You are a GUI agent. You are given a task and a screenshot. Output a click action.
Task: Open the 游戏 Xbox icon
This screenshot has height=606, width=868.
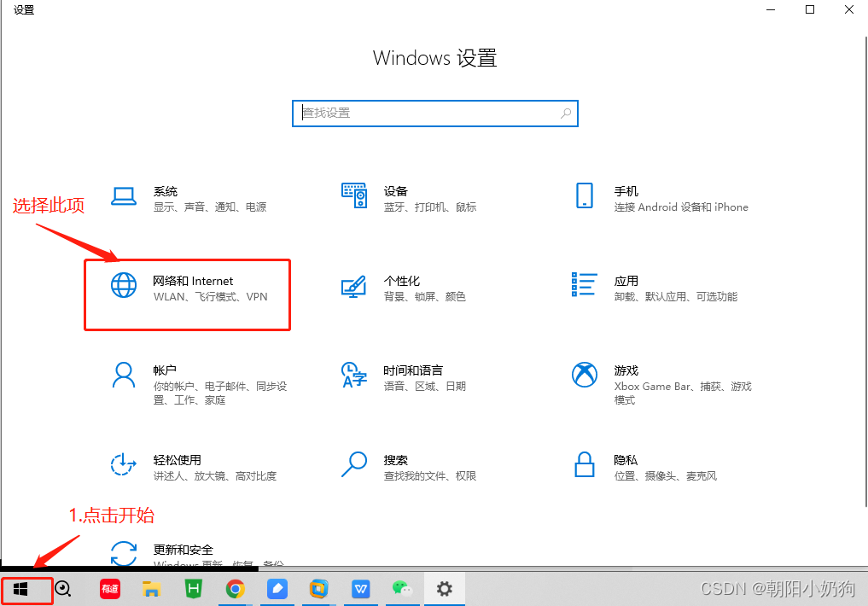point(585,375)
